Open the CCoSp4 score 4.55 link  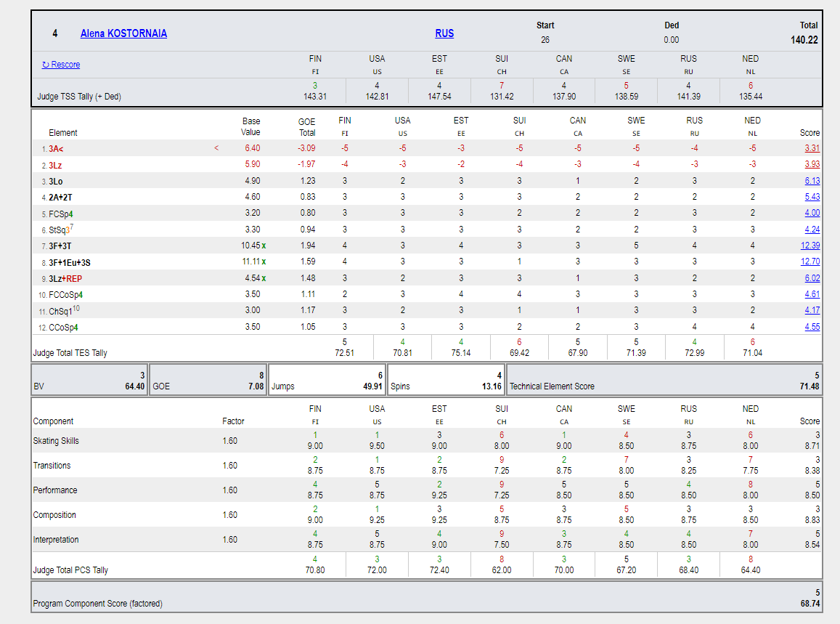click(812, 327)
